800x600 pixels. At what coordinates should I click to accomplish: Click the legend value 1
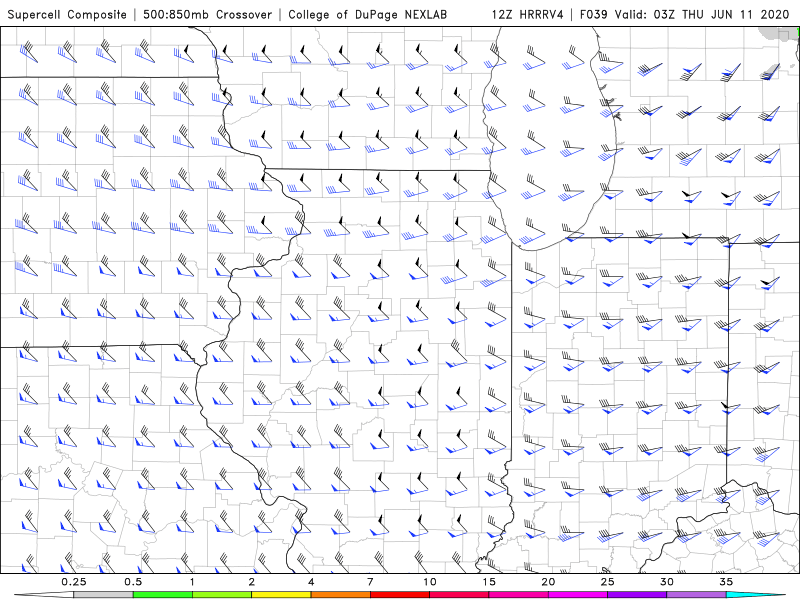(x=192, y=582)
